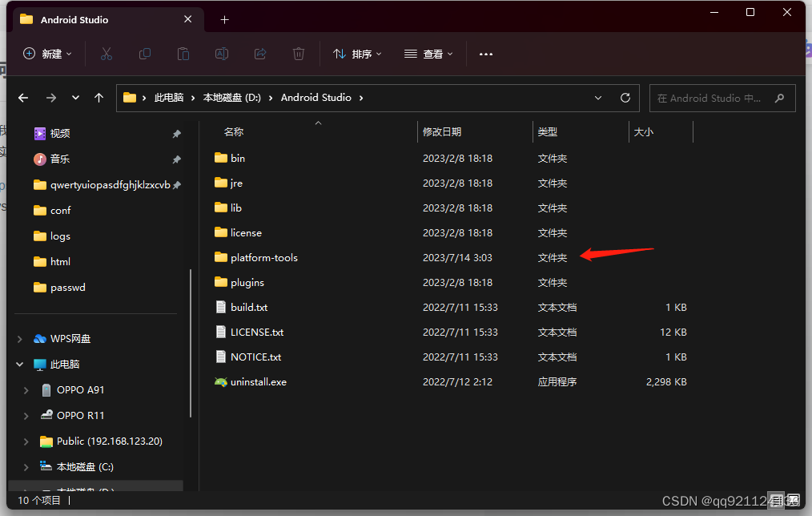
Task: Sort by 大小 column header
Action: click(644, 132)
